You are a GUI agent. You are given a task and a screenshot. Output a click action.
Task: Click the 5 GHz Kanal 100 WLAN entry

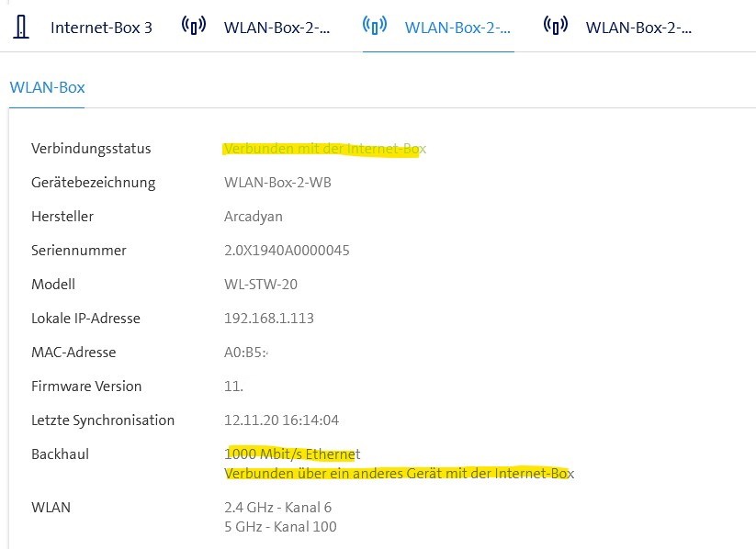(x=281, y=526)
